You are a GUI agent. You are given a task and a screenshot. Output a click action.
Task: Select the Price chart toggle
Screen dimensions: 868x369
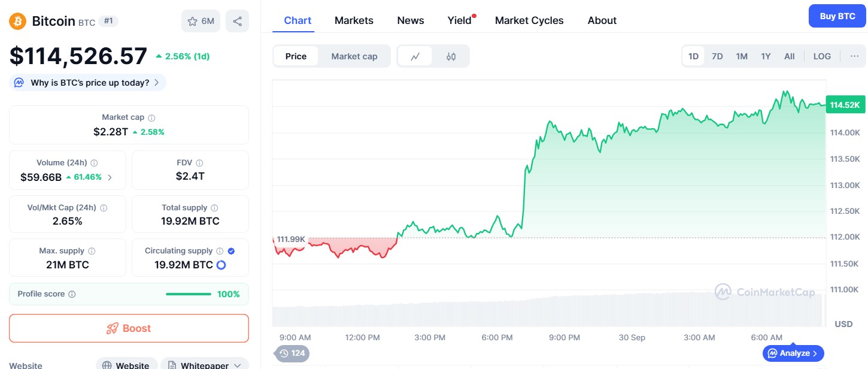point(296,56)
